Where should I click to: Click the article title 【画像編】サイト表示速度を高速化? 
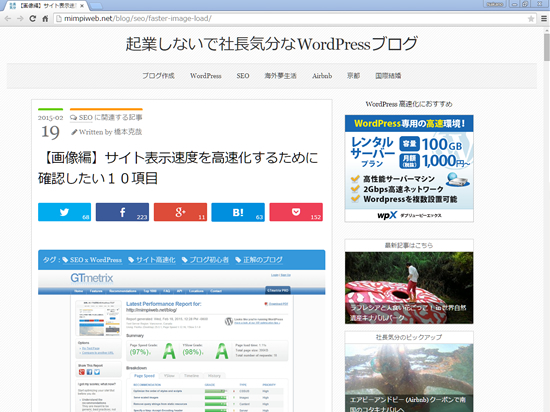pos(178,168)
